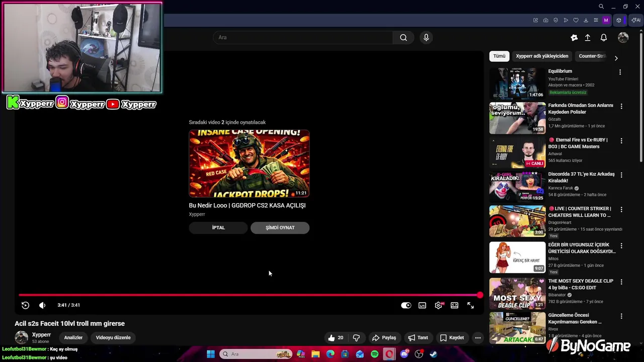644x362 pixels.
Task: Mute the video with the speaker icon
Action: 42,305
